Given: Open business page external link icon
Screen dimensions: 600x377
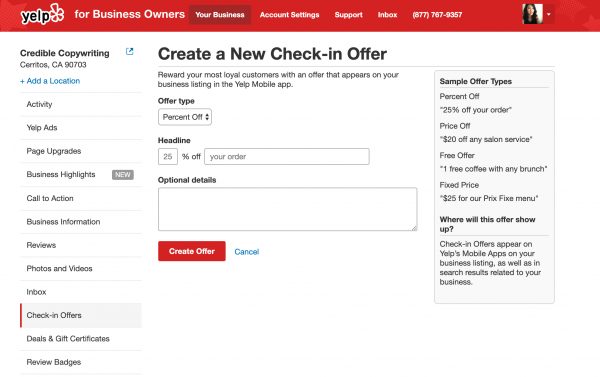Looking at the screenshot, I should (130, 52).
